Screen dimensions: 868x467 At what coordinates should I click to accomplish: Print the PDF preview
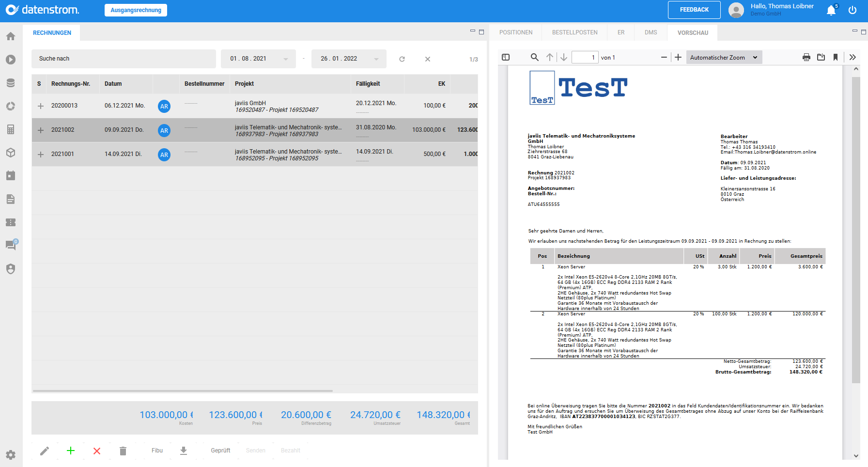pos(806,57)
